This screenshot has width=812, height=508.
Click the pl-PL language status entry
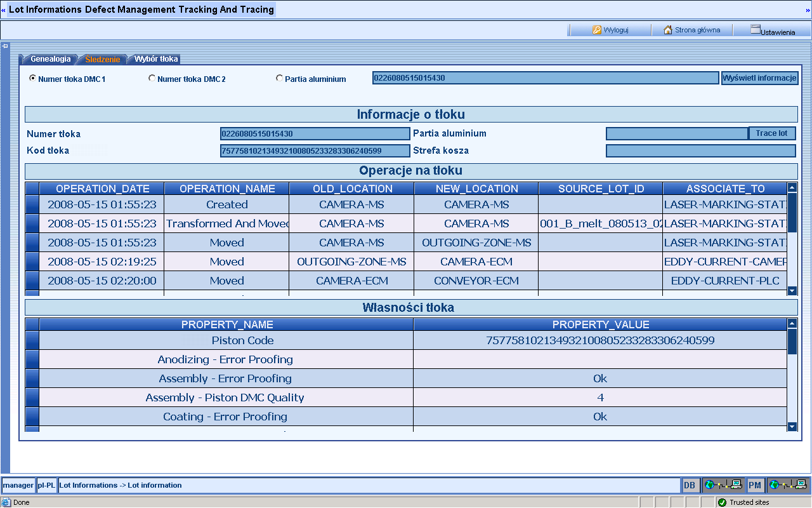[x=46, y=485]
